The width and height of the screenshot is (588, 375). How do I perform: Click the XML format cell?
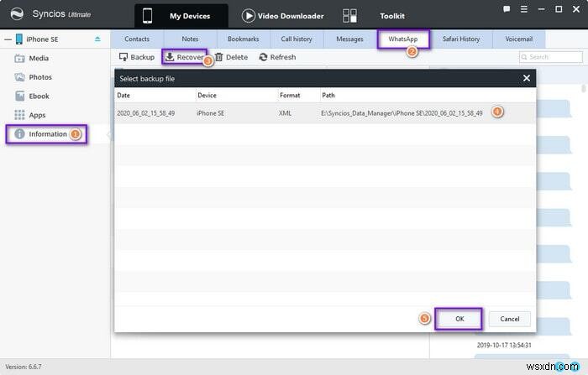285,113
